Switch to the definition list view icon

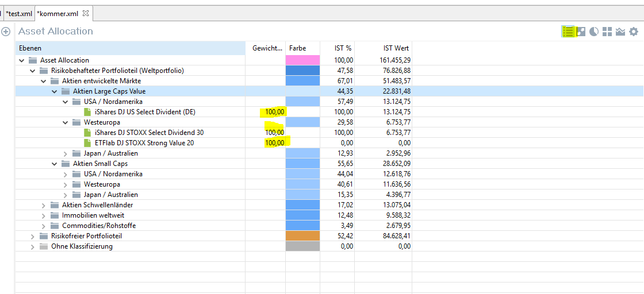(568, 32)
